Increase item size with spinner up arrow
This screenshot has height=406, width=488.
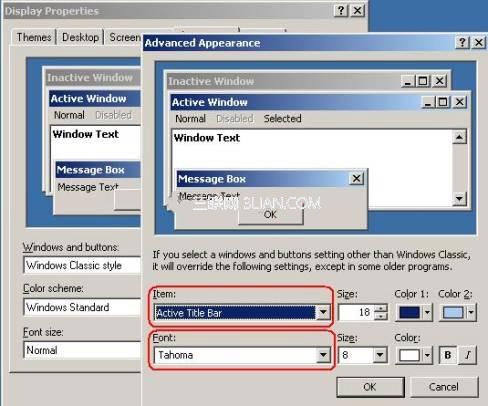[380, 308]
